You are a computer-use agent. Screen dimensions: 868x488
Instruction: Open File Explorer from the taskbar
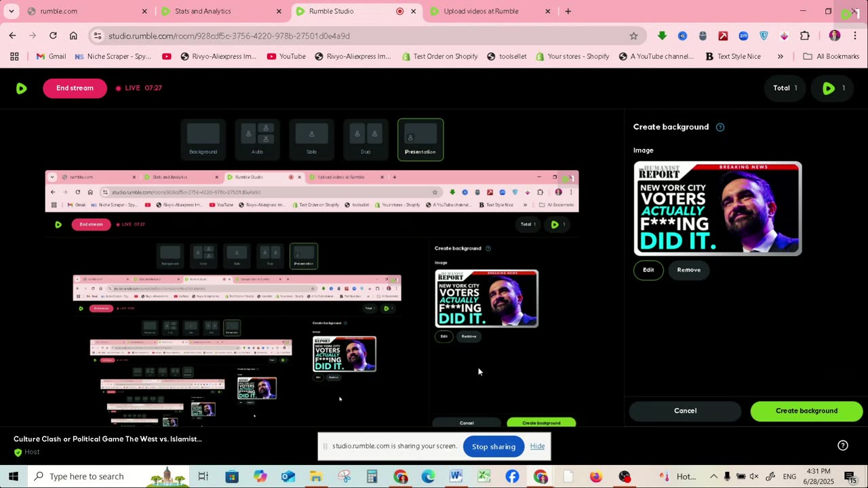[316, 476]
